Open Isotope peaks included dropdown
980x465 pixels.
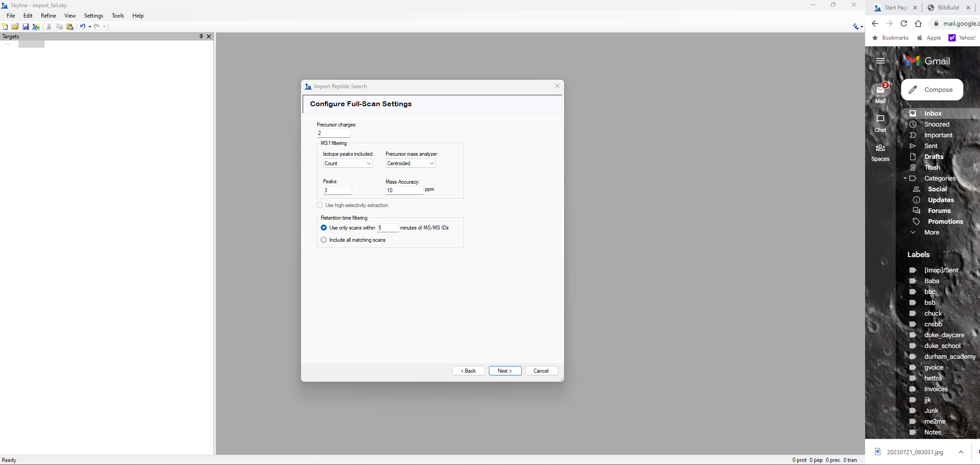point(347,163)
